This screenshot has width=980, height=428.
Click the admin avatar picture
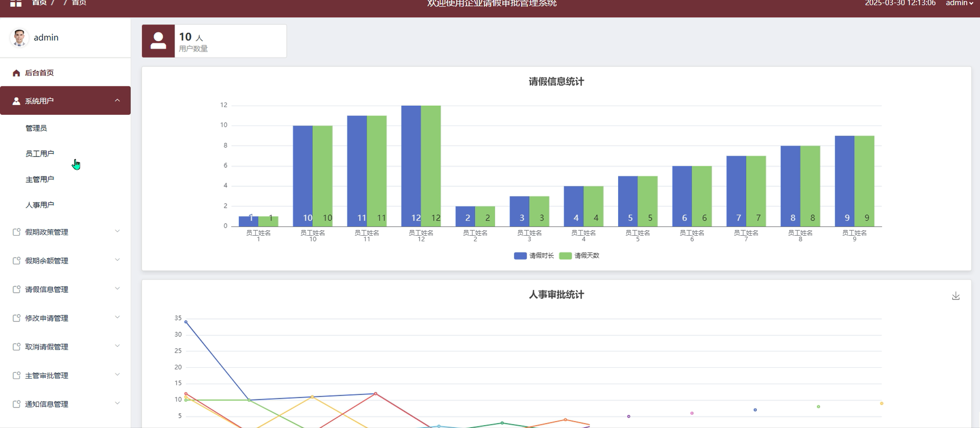pyautogui.click(x=19, y=38)
